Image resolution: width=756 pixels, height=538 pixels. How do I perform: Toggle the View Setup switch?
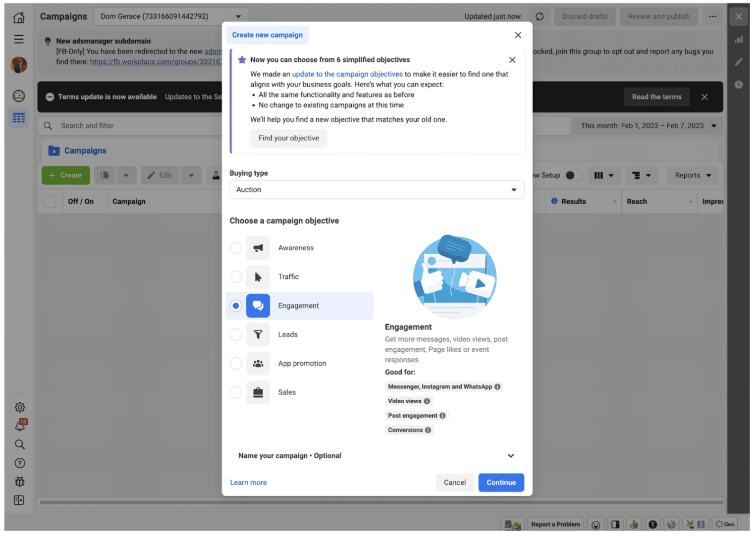(574, 175)
